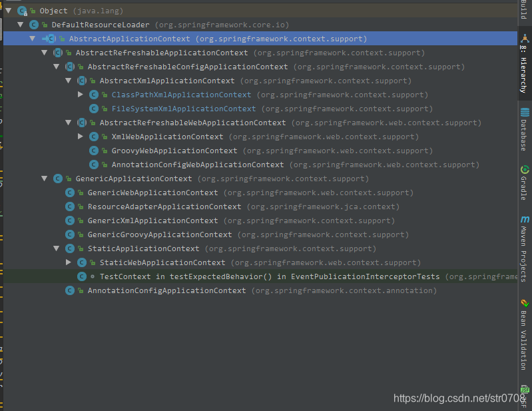Screen dimensions: 532x411
Task: Click GenericApplicationContext class icon
Action: point(58,179)
